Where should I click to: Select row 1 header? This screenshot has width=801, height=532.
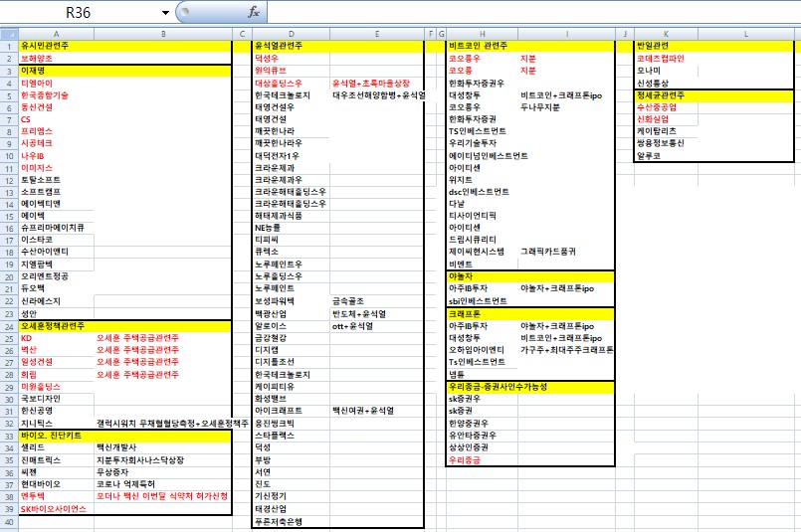click(x=9, y=46)
